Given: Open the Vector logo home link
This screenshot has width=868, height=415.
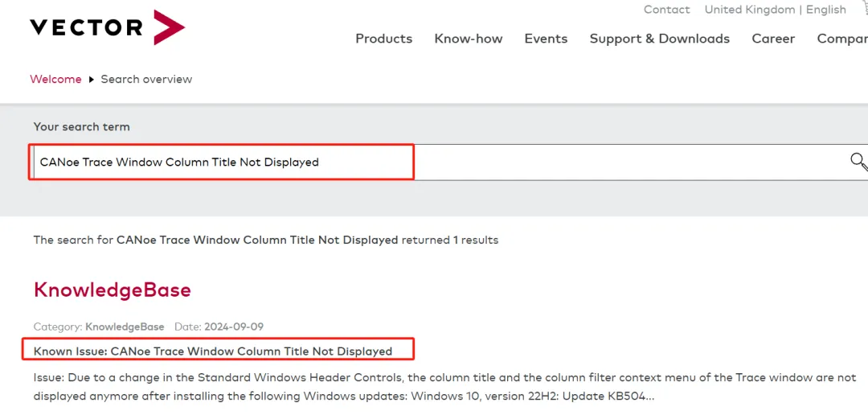Looking at the screenshot, I should click(x=108, y=27).
